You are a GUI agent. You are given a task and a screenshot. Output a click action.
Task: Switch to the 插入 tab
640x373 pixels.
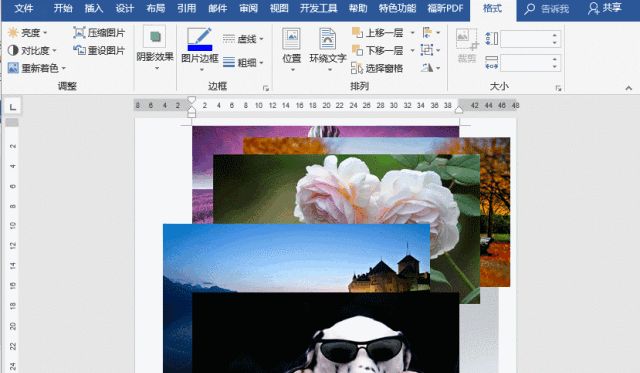(93, 8)
